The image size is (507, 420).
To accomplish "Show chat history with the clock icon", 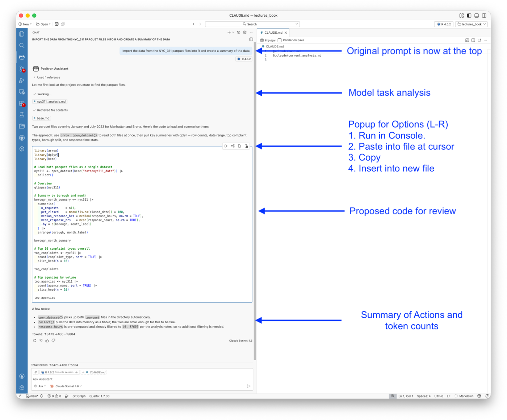I will click(239, 33).
